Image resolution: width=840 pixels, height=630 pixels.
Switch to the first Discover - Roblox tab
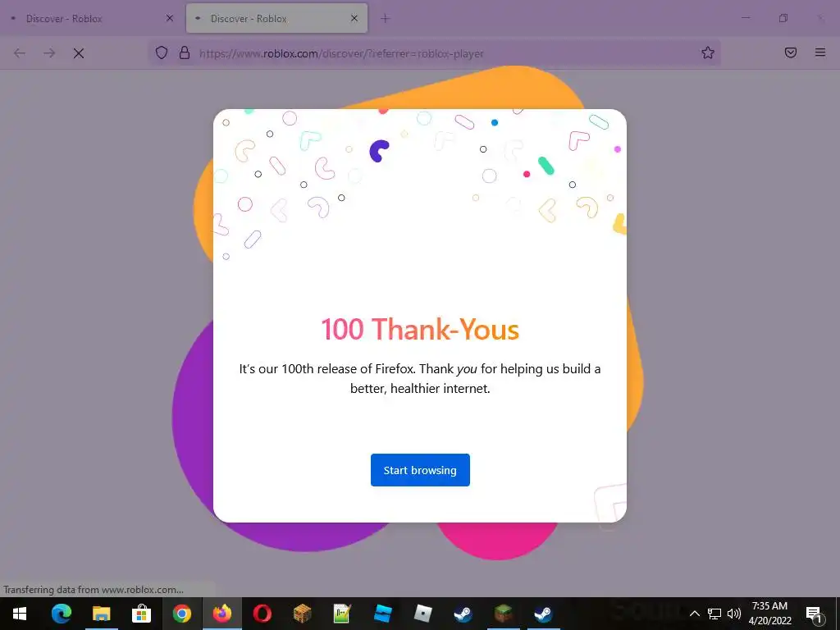92,18
